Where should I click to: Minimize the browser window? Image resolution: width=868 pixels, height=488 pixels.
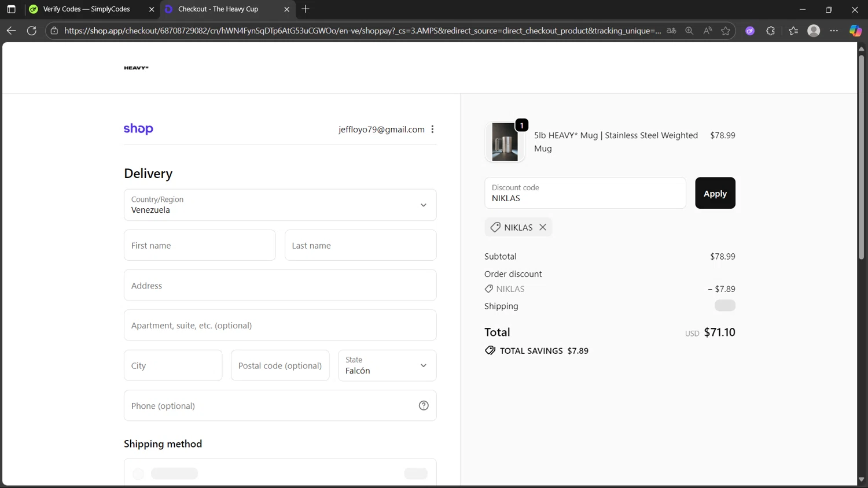[802, 9]
